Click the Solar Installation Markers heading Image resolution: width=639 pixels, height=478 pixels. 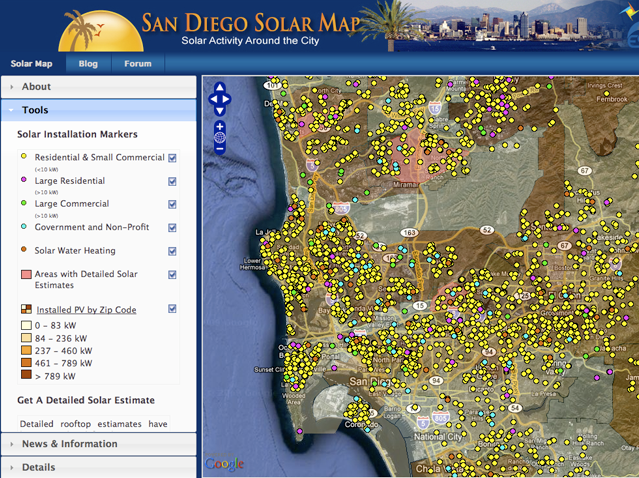[x=77, y=134]
